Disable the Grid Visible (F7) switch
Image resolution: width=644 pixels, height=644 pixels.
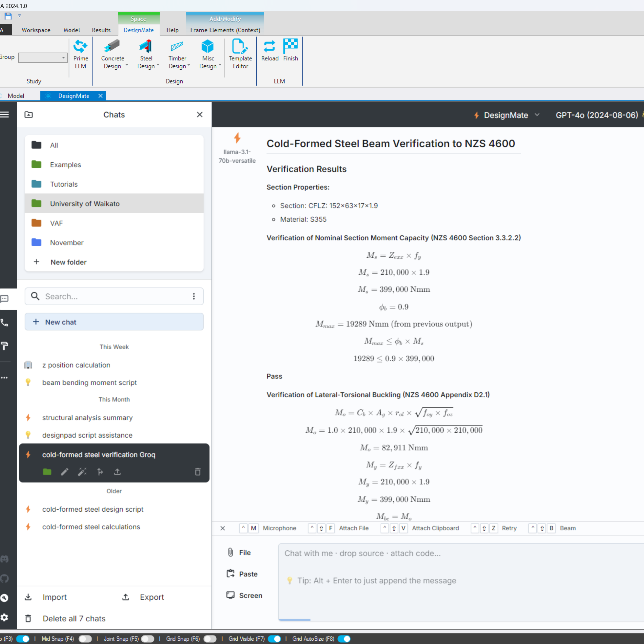point(274,639)
